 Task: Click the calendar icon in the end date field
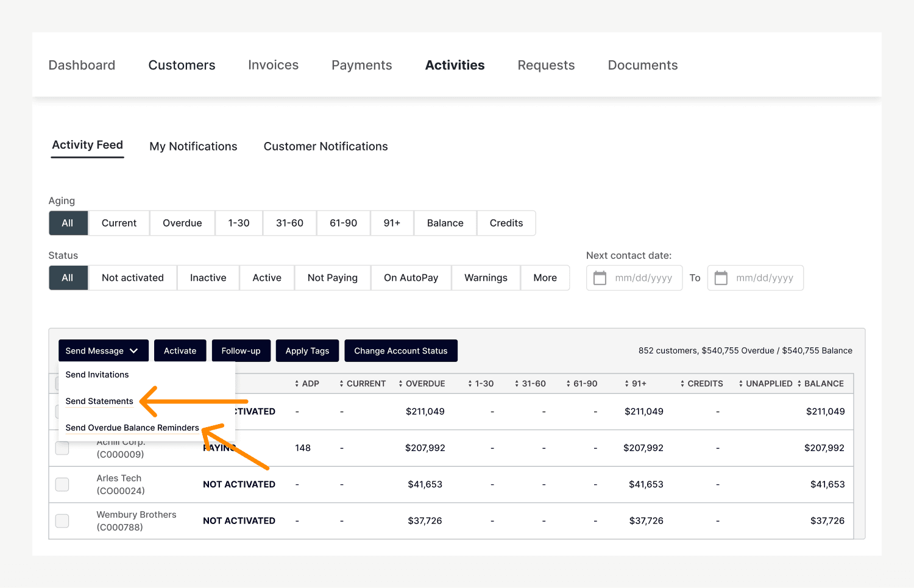click(721, 278)
